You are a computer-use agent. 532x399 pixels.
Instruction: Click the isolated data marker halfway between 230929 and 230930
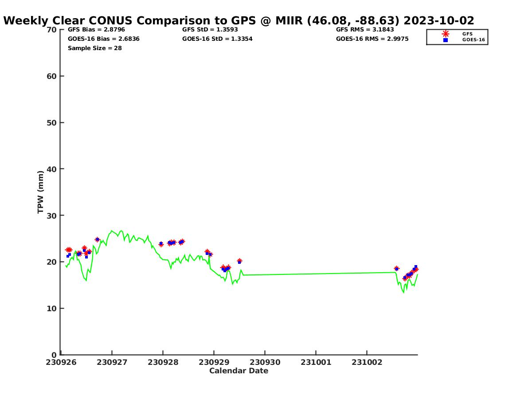[x=239, y=262]
